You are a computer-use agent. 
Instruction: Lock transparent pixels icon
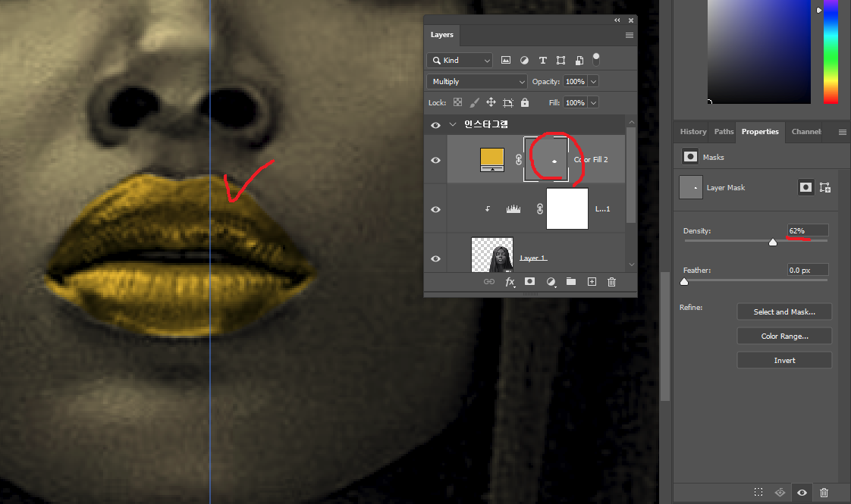pos(458,102)
